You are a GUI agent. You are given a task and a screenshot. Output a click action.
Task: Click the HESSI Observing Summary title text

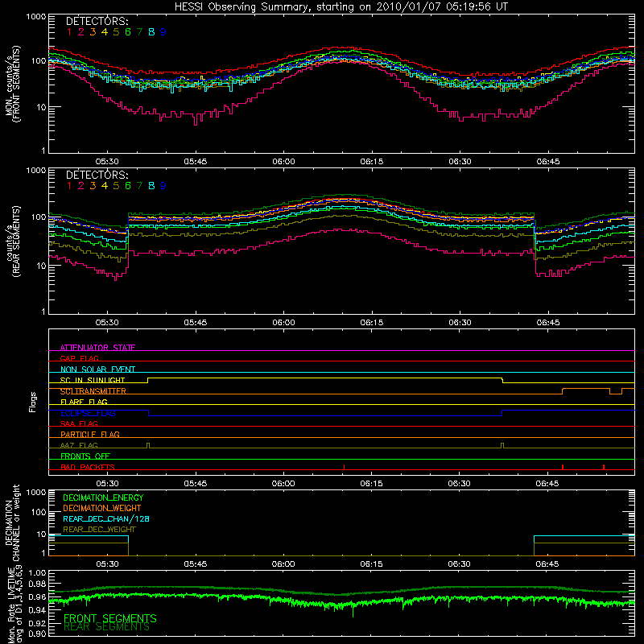tap(341, 7)
